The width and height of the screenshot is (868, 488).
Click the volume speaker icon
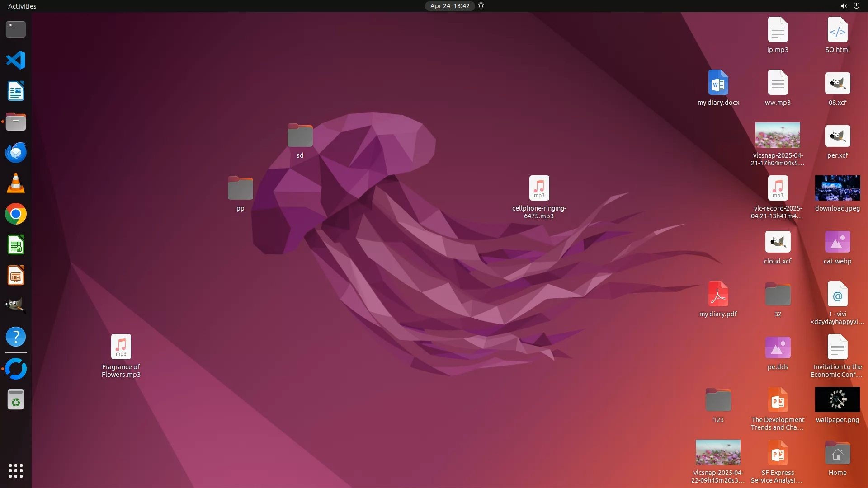[x=843, y=6]
